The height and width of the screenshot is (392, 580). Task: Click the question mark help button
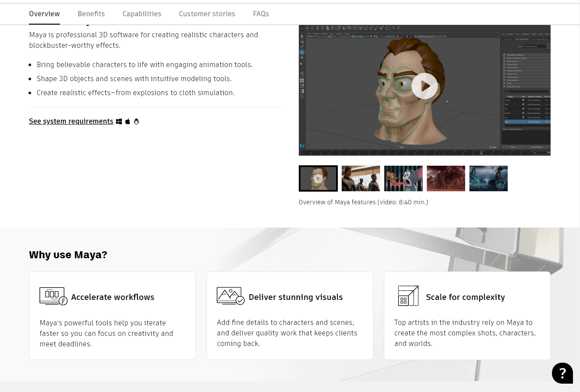click(x=562, y=373)
